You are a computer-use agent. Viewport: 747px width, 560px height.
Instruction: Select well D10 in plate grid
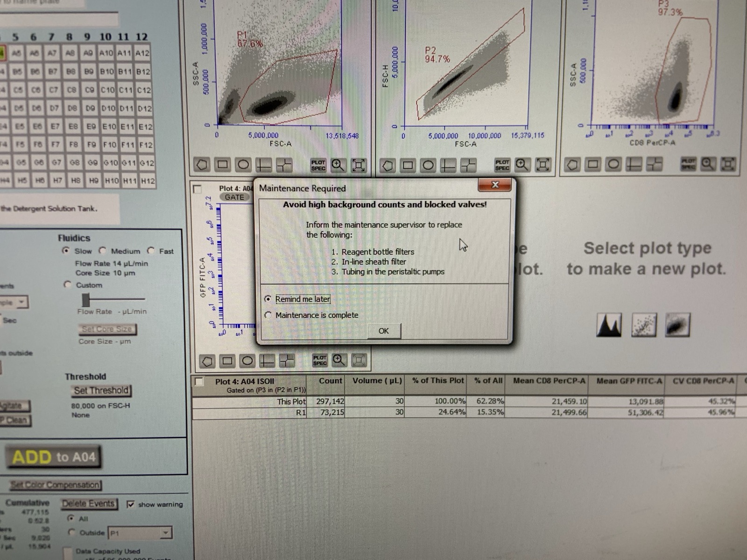point(108,108)
